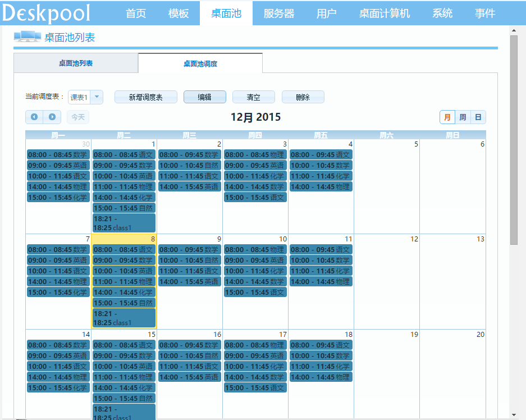
Task: Click the 编辑 button
Action: click(x=205, y=97)
